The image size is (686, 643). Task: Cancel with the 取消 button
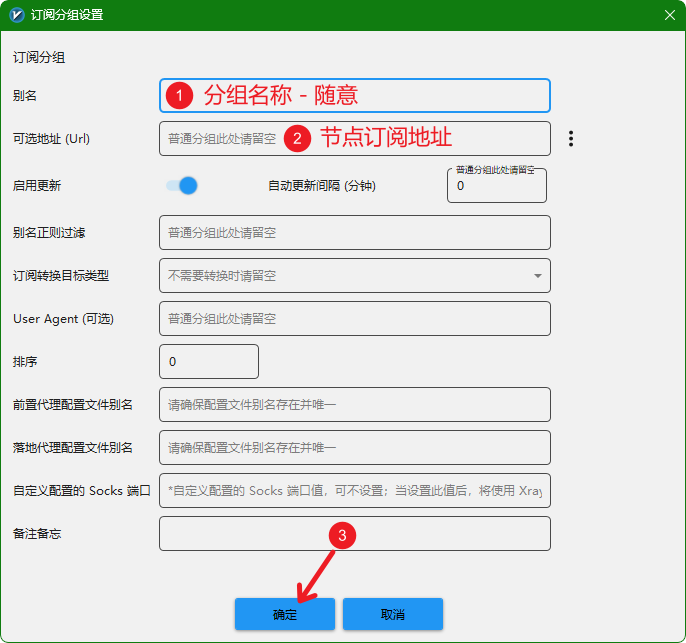tap(393, 614)
